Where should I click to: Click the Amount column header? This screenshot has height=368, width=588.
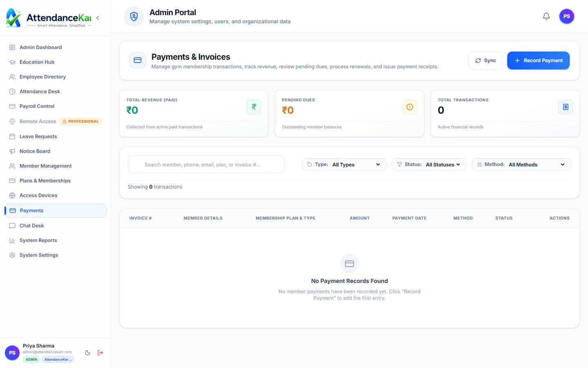point(360,218)
